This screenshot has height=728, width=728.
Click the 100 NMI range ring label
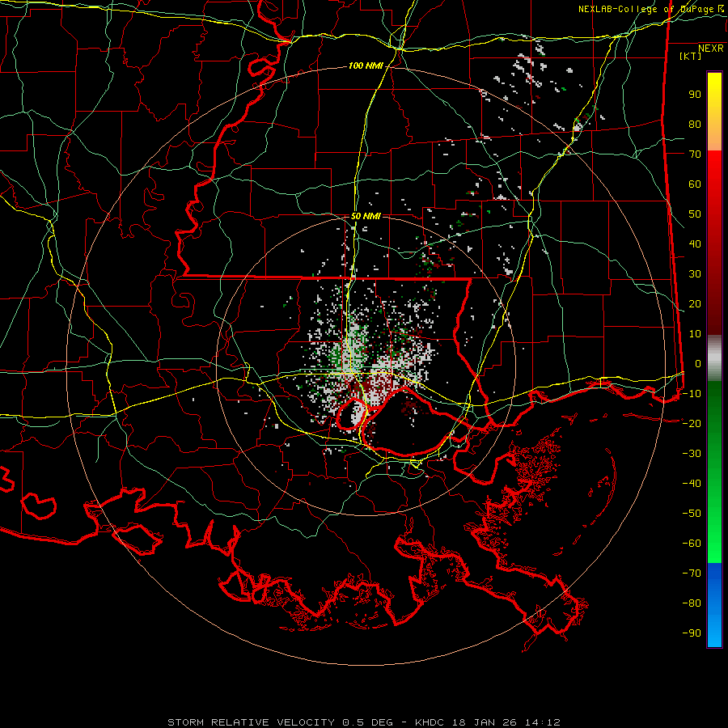(x=366, y=66)
